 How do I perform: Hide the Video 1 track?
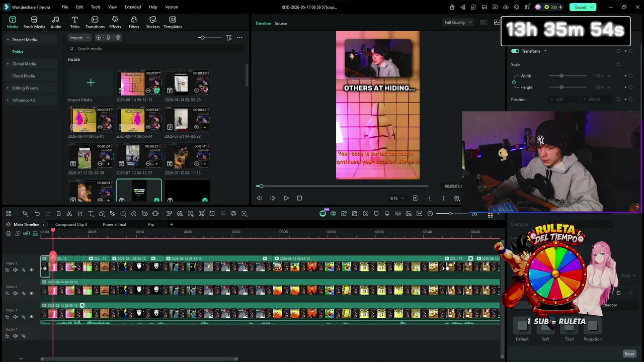point(31,317)
